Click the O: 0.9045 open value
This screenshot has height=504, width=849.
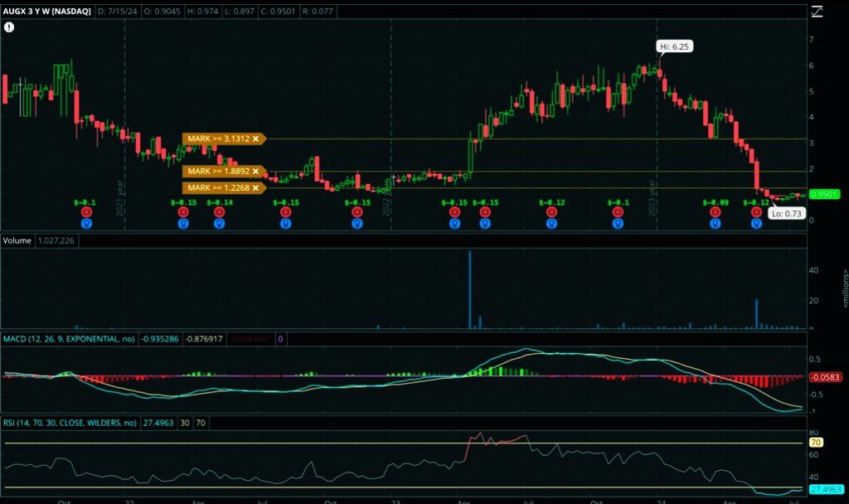coord(162,11)
